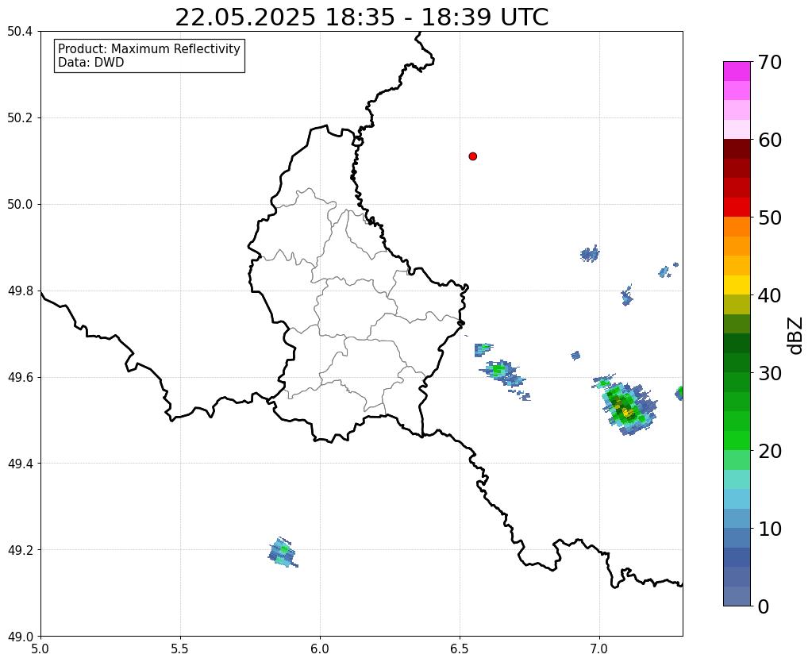Click the longitude axis label 6.0
Viewport: 812px width, 662px height.
click(x=320, y=649)
